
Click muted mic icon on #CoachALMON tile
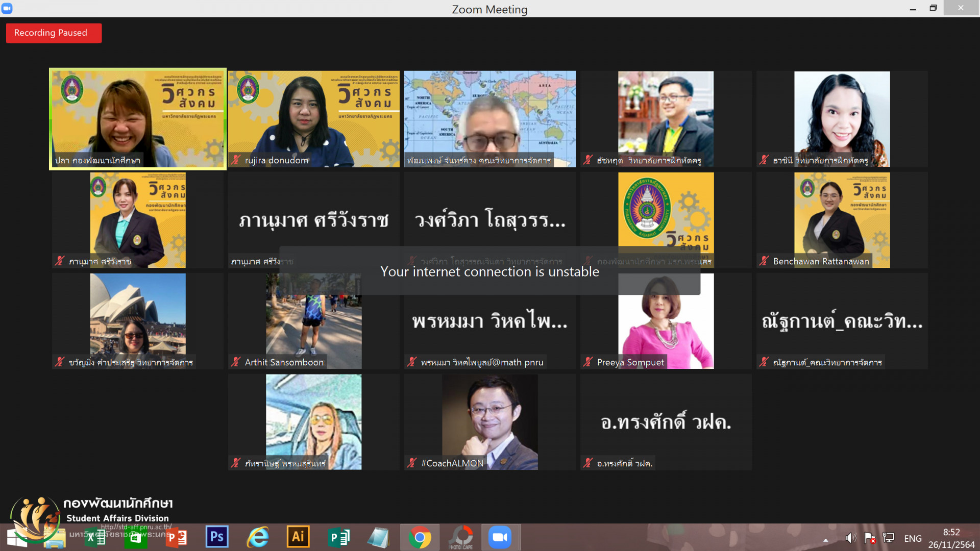pos(412,463)
